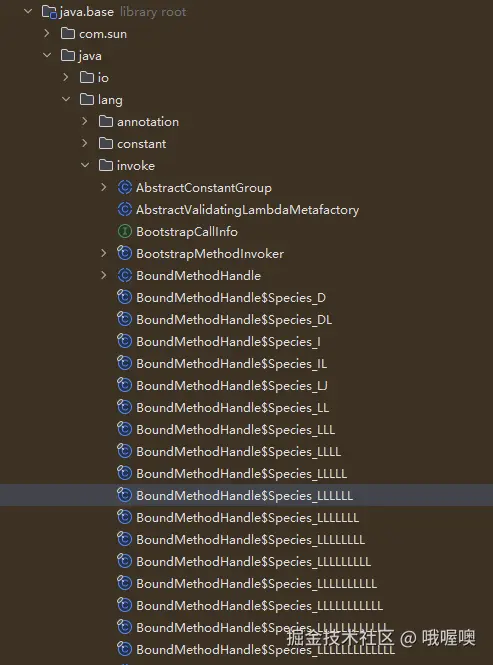Click the AbstractConstantGroup class icon
The height and width of the screenshot is (665, 493).
(x=124, y=187)
